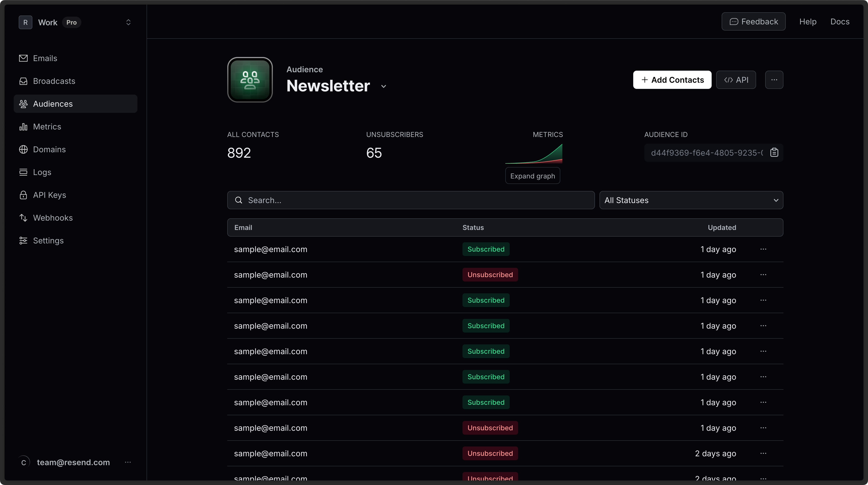The height and width of the screenshot is (485, 868).
Task: Open the audience more options ellipsis button
Action: coord(774,80)
